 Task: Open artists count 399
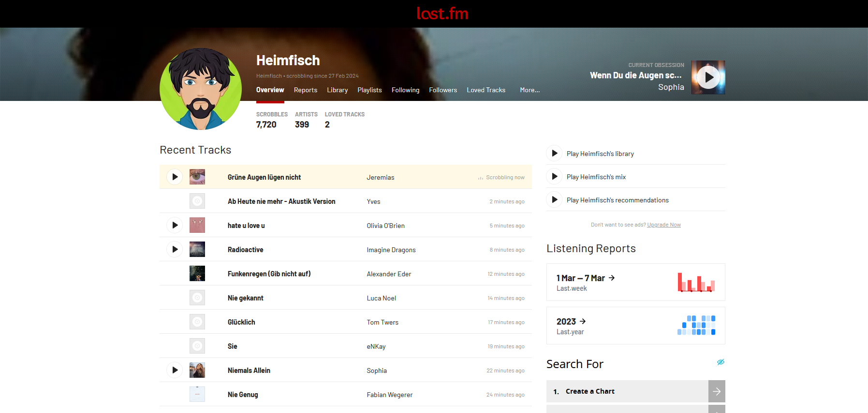click(302, 125)
